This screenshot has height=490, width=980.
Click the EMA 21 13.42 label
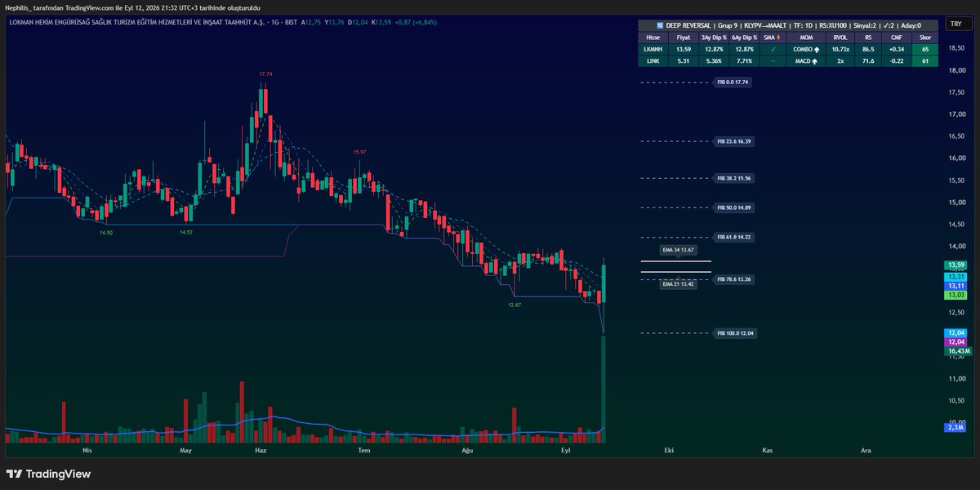pos(678,284)
